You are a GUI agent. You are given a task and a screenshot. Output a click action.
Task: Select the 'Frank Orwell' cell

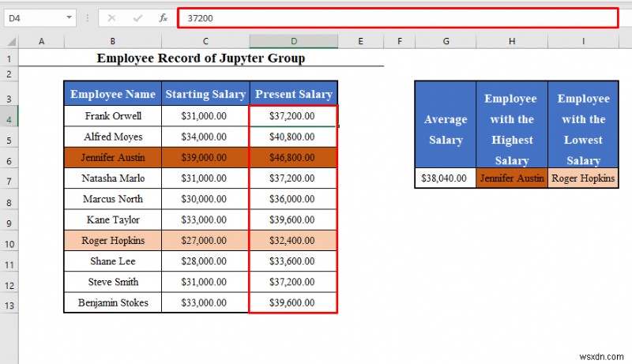click(x=113, y=116)
